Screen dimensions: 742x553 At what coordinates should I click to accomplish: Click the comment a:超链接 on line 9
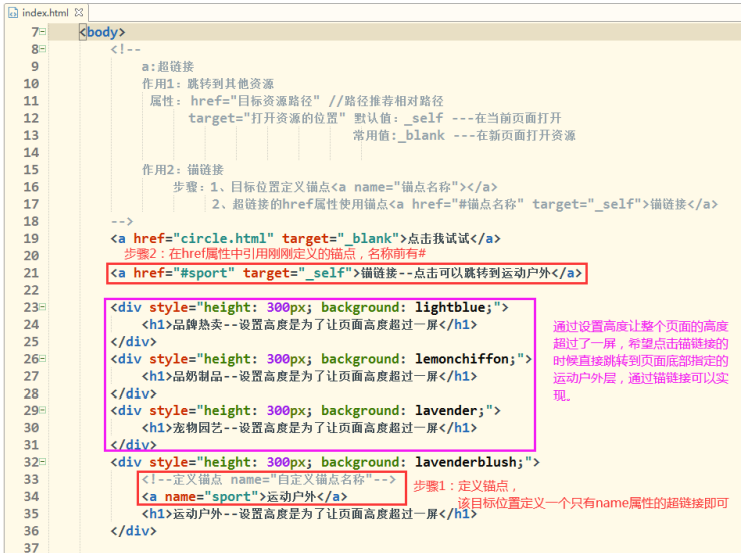click(x=168, y=66)
